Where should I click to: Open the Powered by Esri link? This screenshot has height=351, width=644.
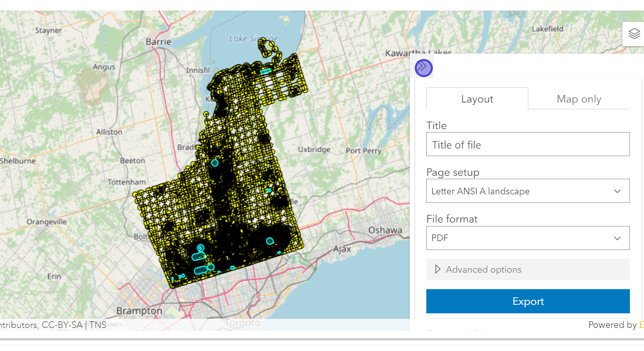[640, 325]
